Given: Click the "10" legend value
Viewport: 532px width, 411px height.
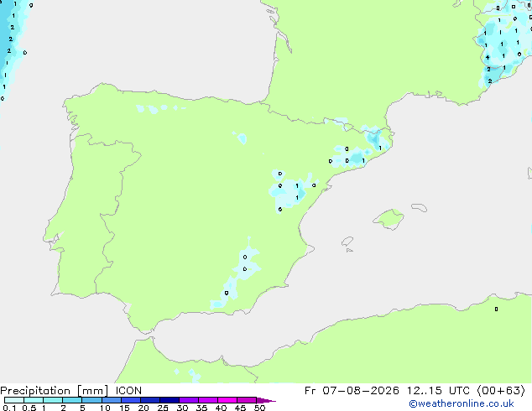Looking at the screenshot, I should (105, 408).
